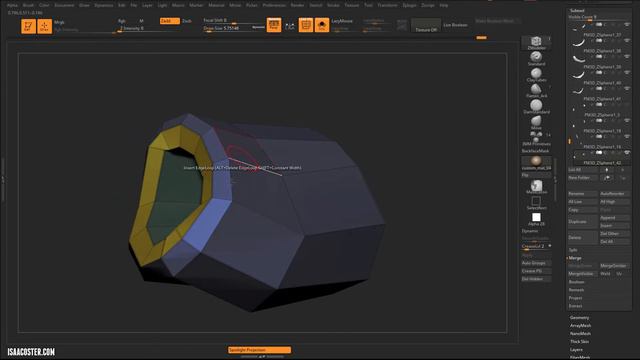Toggle the Rgb color mode
The image size is (640, 360).
pyautogui.click(x=122, y=21)
